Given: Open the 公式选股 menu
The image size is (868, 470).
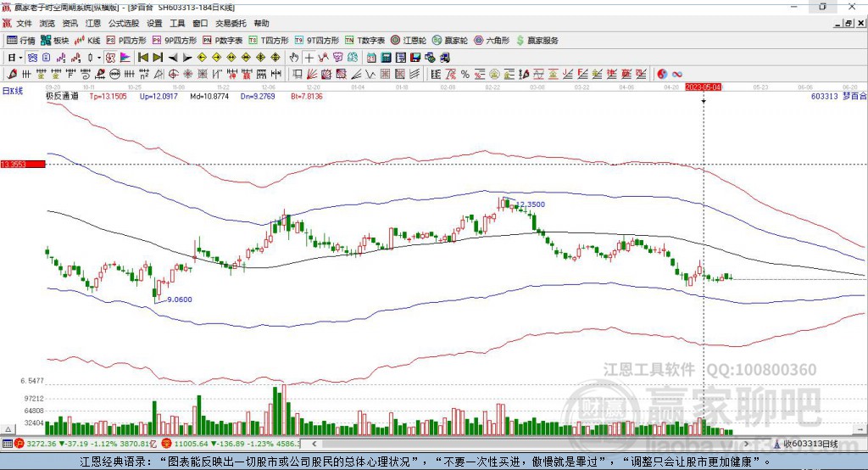Looking at the screenshot, I should tap(124, 23).
